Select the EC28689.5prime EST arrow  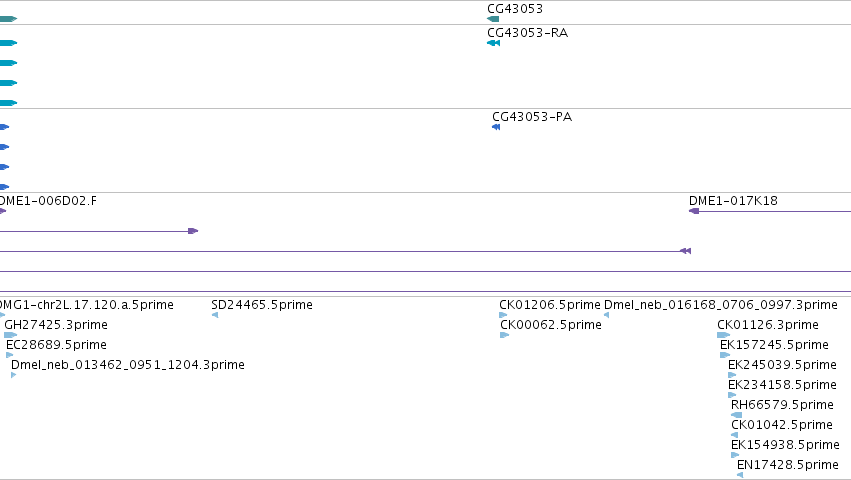click(x=10, y=355)
